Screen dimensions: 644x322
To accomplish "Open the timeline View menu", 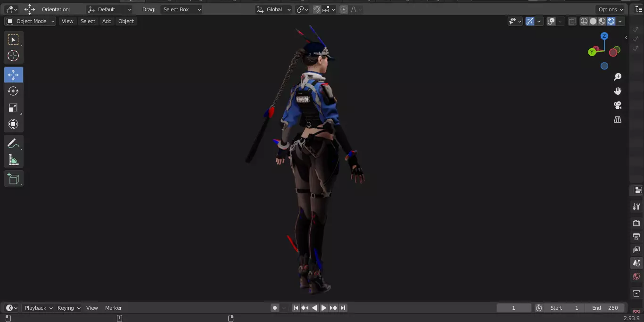I will click(x=92, y=308).
